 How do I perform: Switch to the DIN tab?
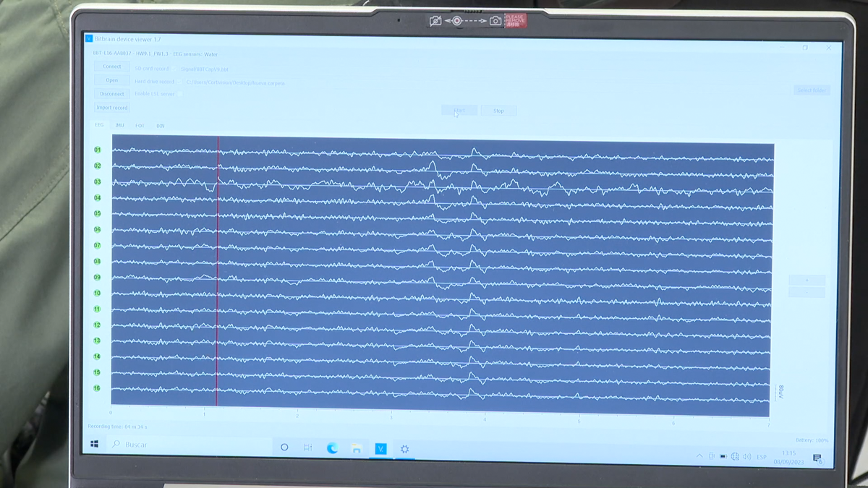coord(160,126)
